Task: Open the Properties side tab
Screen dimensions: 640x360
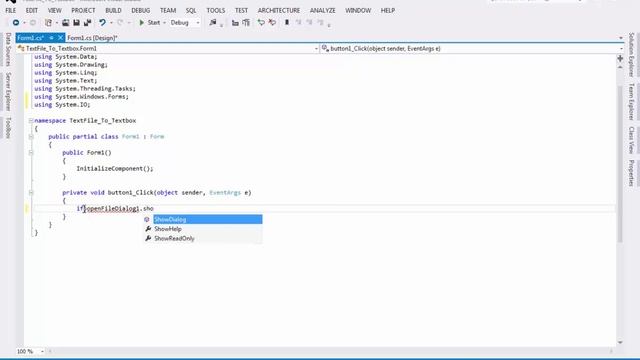Action: tap(631, 173)
